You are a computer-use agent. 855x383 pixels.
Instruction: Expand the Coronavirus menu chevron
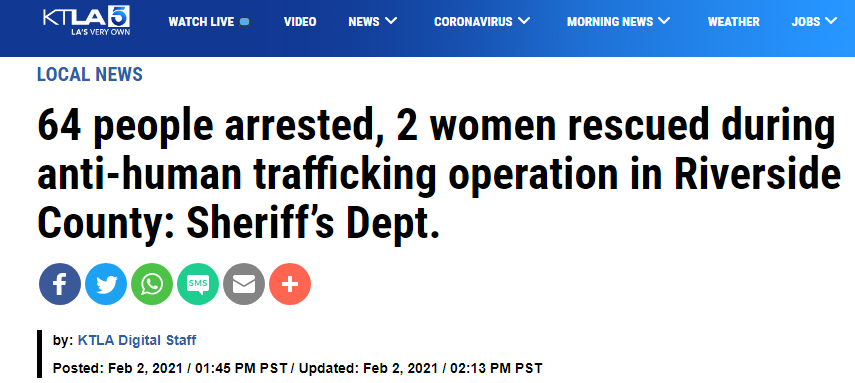pos(524,21)
